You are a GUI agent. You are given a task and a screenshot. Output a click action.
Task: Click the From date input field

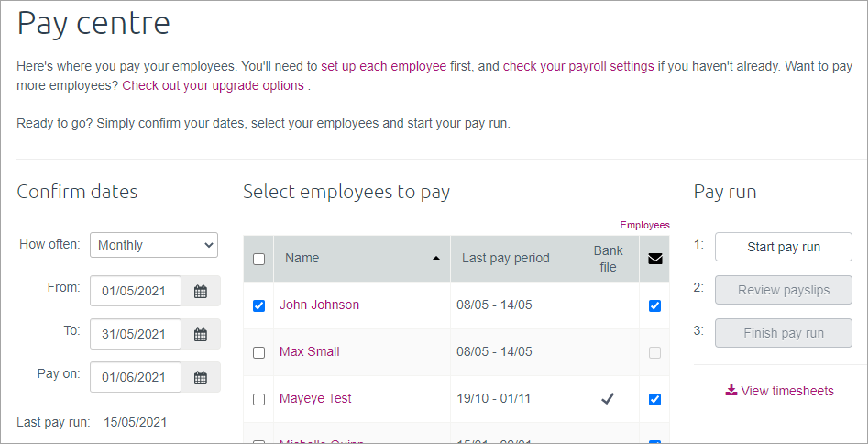click(136, 292)
